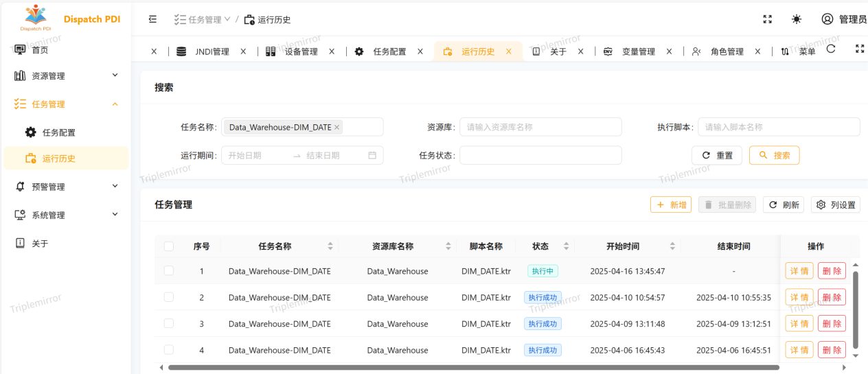Click the table horizontal scrollbar thumb

474,367
